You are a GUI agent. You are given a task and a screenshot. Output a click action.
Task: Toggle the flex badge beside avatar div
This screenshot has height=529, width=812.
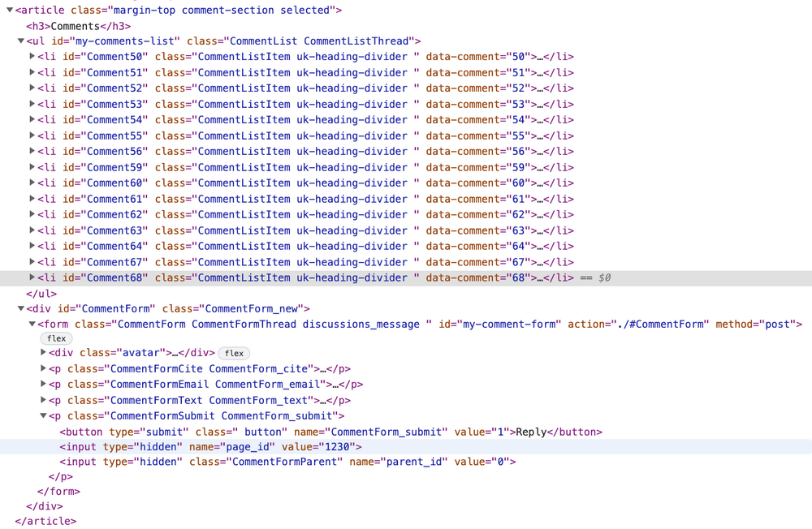pyautogui.click(x=234, y=353)
